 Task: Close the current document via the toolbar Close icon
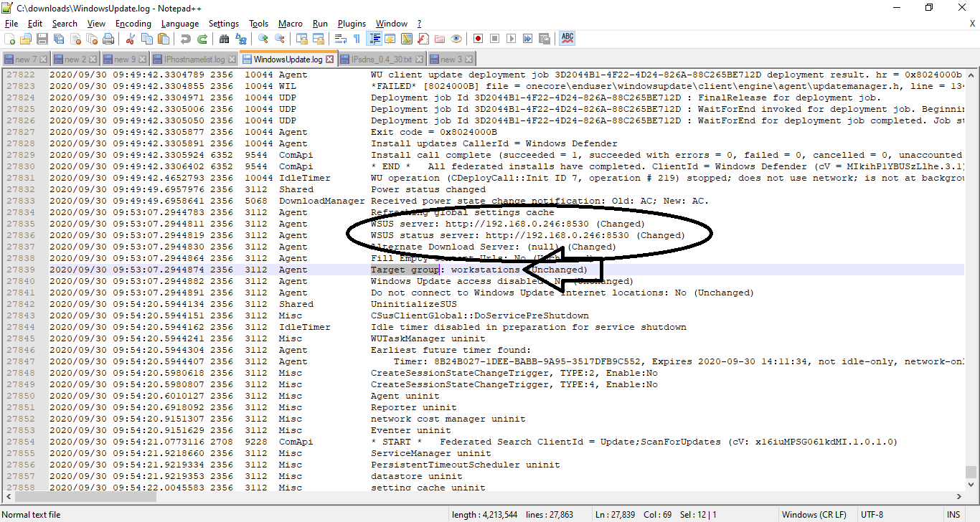click(x=75, y=39)
